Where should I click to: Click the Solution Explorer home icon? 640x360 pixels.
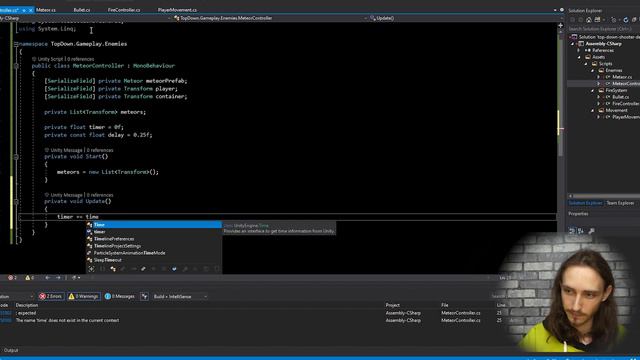pos(589,20)
